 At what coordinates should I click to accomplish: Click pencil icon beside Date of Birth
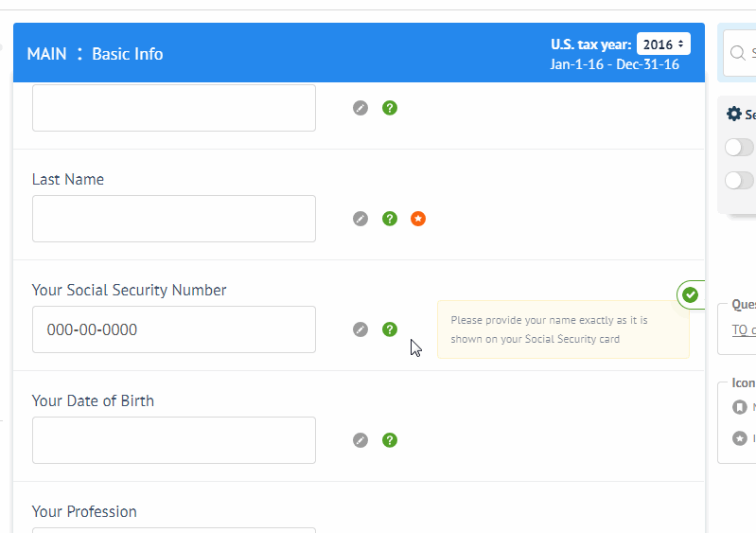tap(360, 440)
